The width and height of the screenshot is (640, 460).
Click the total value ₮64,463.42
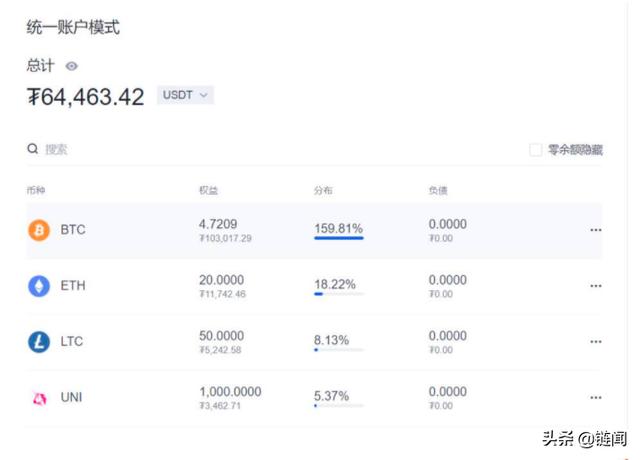tap(85, 97)
